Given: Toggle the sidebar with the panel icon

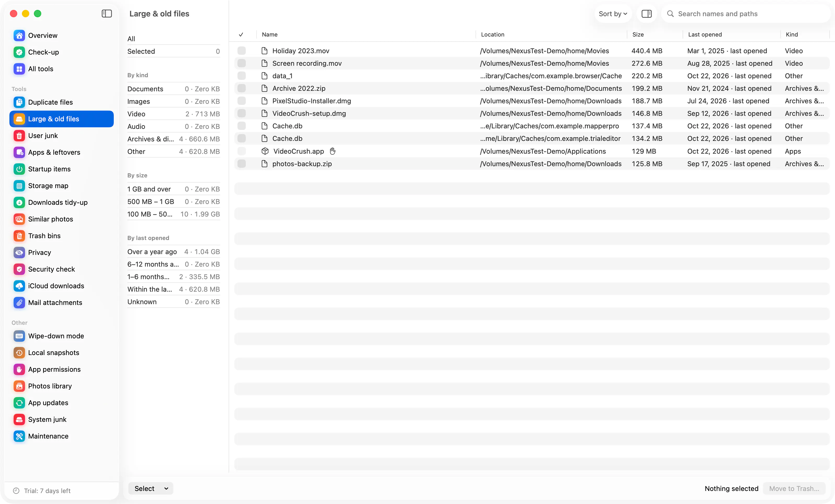Looking at the screenshot, I should click(x=107, y=14).
